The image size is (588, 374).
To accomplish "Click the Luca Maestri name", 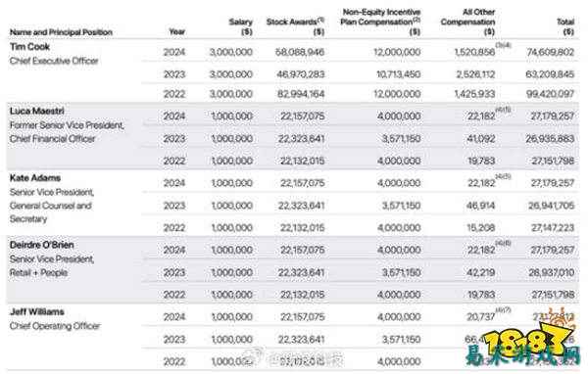I will [37, 111].
